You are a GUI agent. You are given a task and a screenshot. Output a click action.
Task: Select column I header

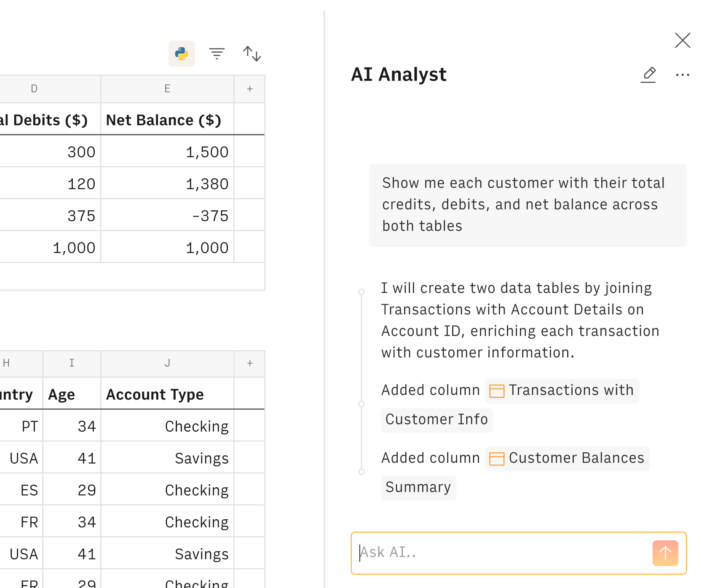(72, 363)
